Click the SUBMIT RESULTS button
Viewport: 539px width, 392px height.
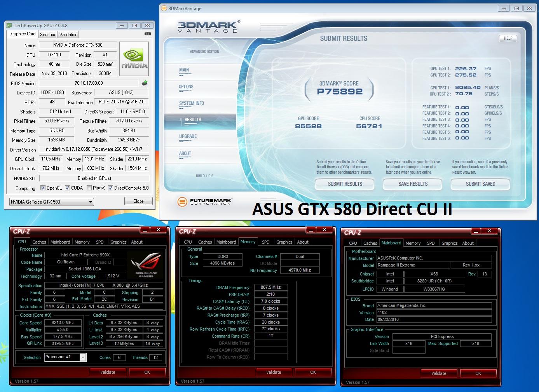pos(345,184)
